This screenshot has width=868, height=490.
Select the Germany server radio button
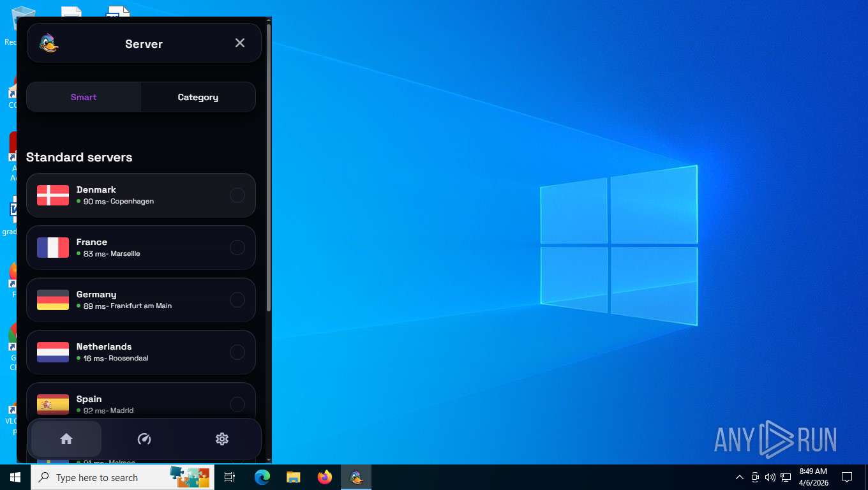(237, 300)
